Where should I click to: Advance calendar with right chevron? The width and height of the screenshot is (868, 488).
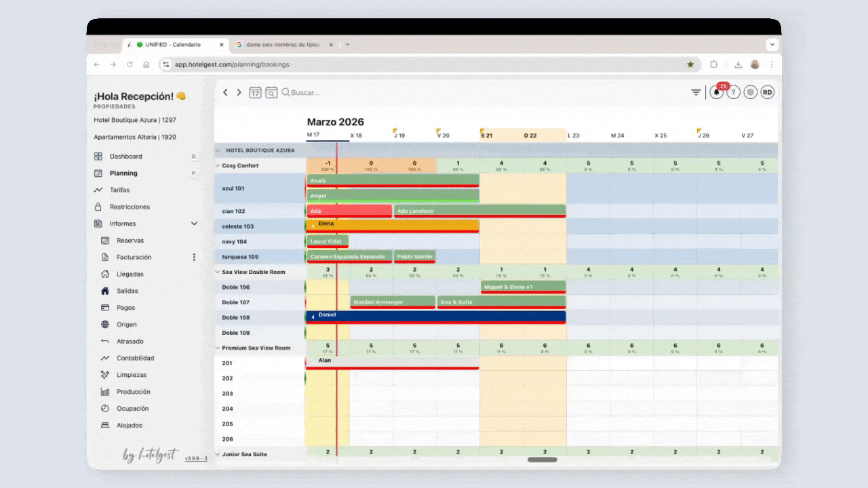(239, 93)
